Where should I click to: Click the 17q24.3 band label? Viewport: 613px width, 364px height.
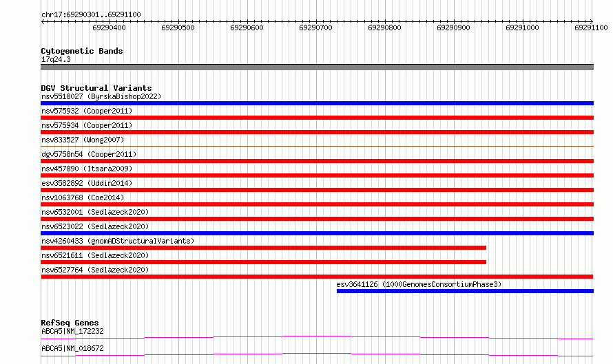(56, 59)
